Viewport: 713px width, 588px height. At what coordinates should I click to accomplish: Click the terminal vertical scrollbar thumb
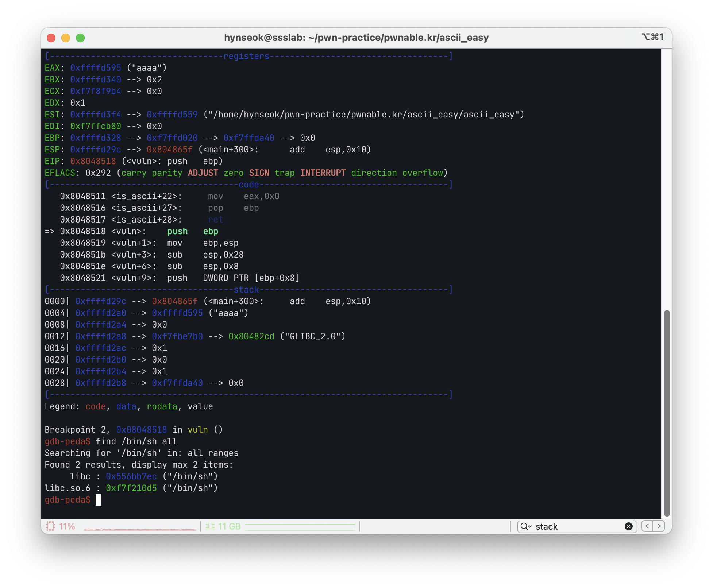(667, 412)
